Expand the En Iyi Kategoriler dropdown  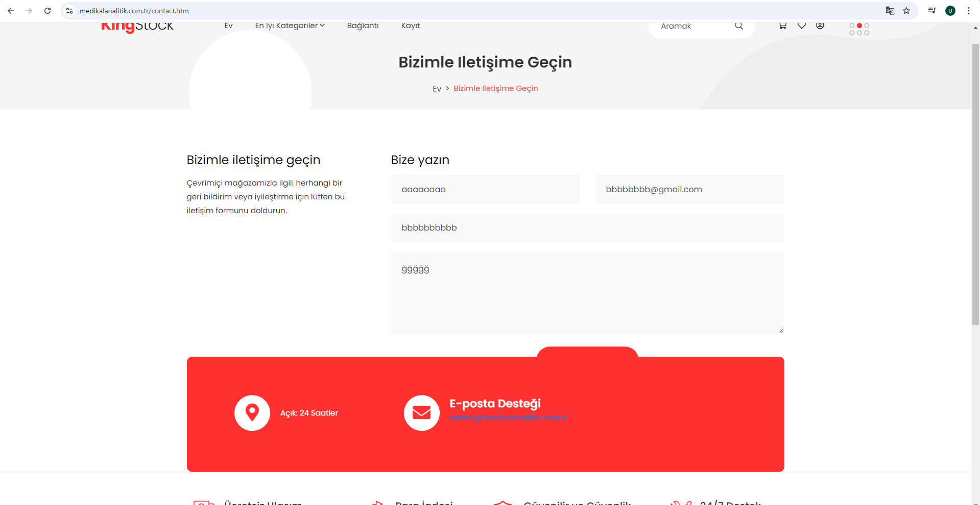click(x=290, y=26)
